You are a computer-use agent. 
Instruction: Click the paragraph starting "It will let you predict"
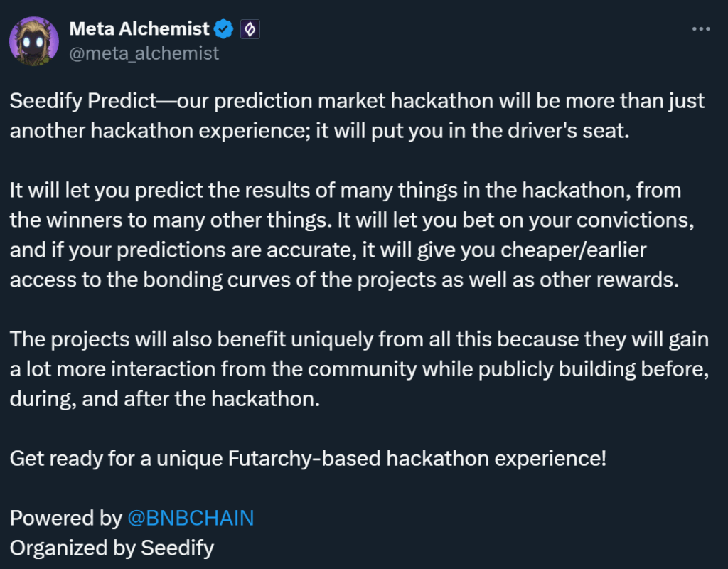[348, 235]
